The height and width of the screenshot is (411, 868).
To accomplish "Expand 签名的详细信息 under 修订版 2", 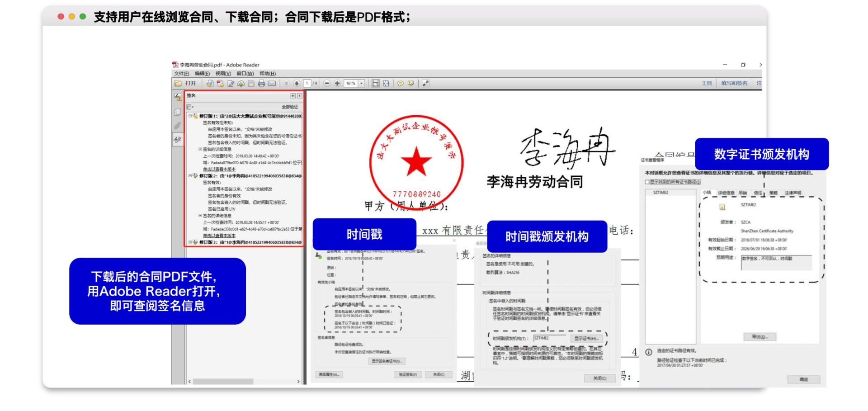I will tap(200, 216).
